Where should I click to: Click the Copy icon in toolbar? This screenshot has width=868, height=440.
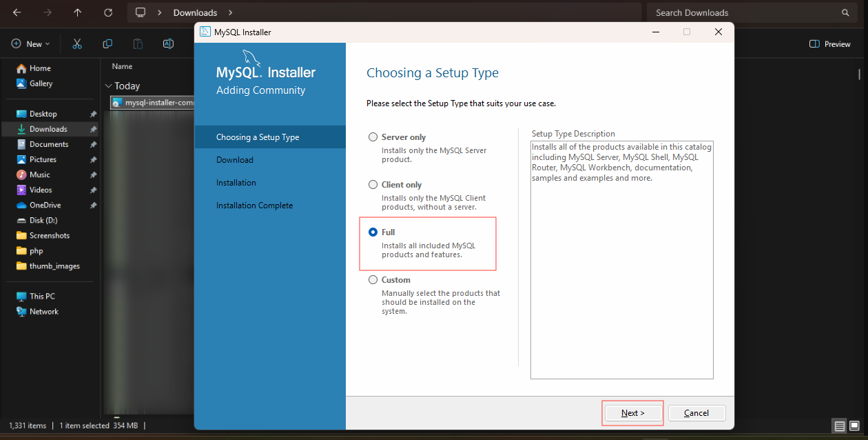click(107, 43)
